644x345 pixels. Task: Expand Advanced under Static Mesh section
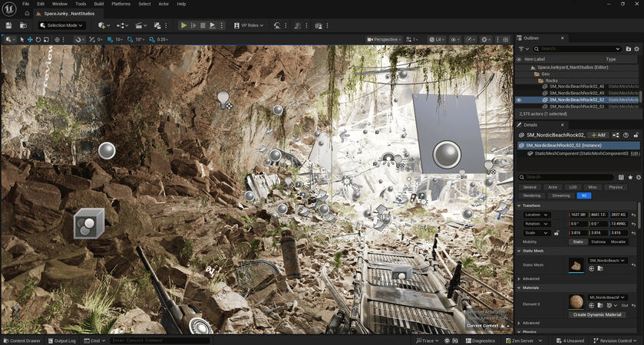pyautogui.click(x=519, y=279)
